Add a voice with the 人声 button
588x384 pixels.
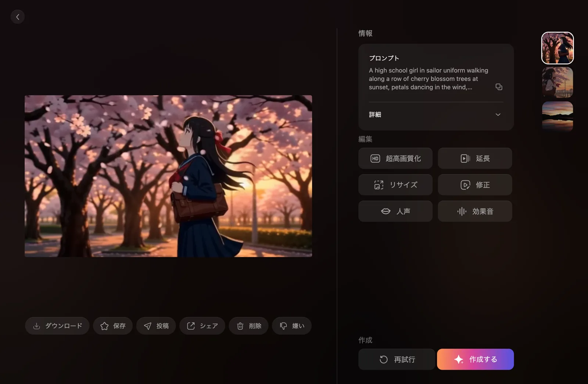click(395, 211)
